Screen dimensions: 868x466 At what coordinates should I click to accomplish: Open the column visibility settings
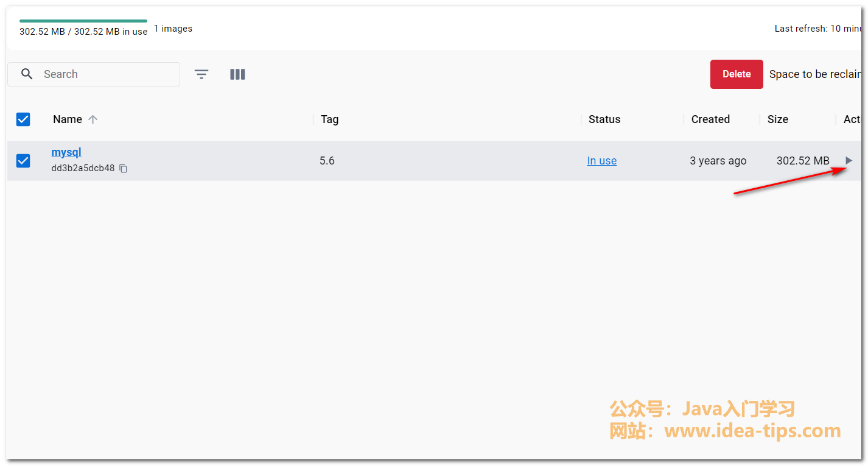(x=237, y=74)
